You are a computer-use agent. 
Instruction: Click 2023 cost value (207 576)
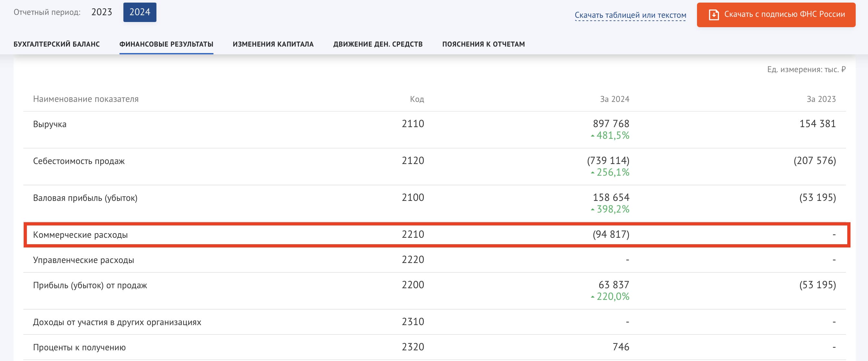pos(815,160)
